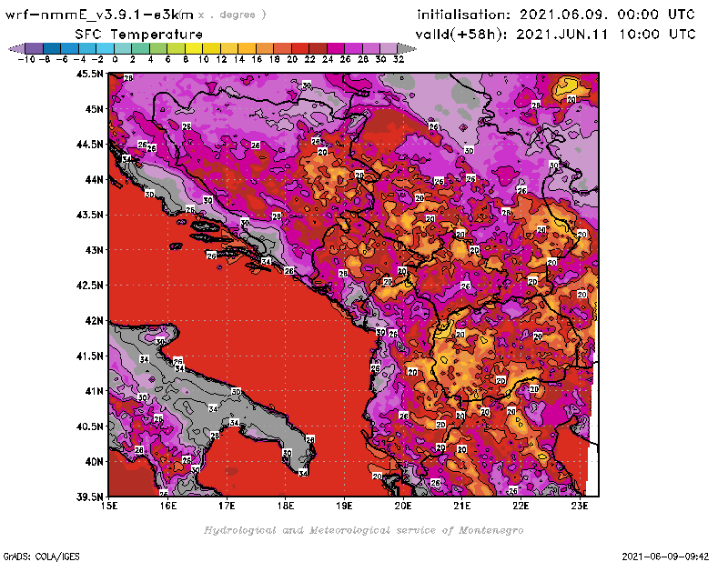
Task: Click the '20E' longitude label
Action: click(403, 506)
